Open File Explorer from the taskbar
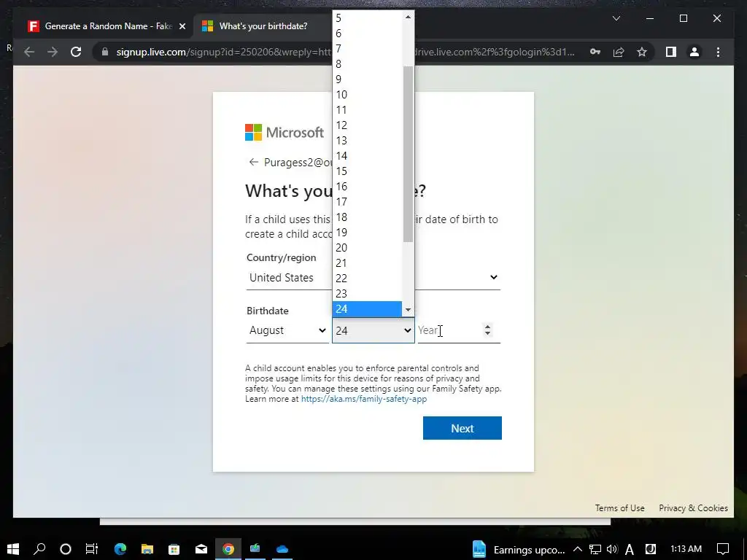747x560 pixels. point(147,549)
